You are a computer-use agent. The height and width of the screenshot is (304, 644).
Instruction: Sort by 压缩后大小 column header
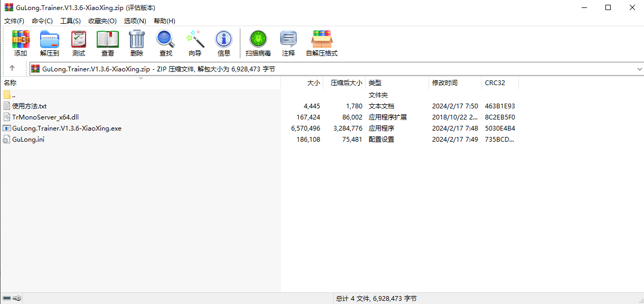pos(344,83)
